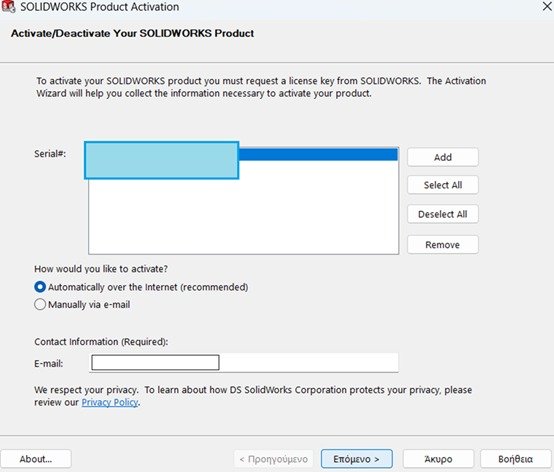This screenshot has height=472, width=554.
Task: Open the About... dialog
Action: click(36, 459)
